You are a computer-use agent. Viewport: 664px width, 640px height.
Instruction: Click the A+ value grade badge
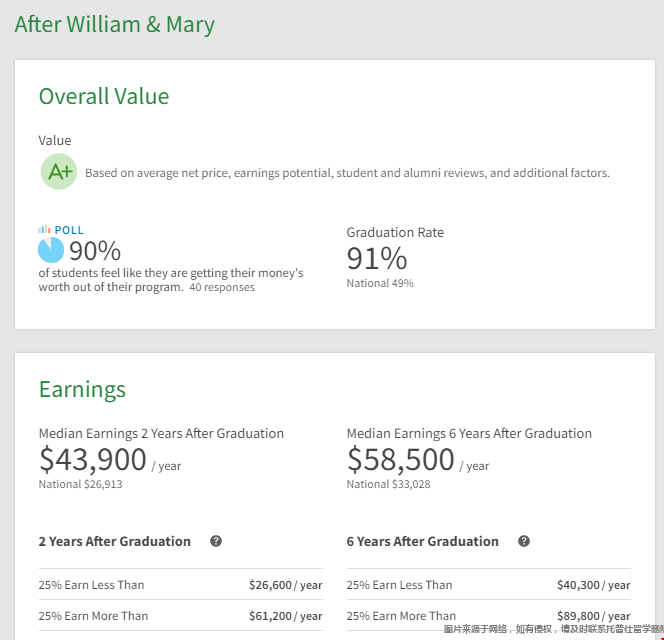point(59,172)
